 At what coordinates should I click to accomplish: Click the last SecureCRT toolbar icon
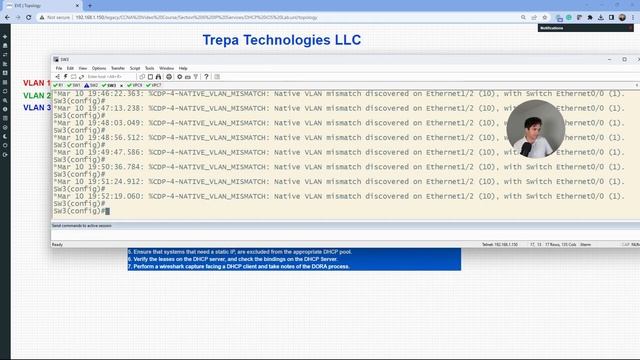coord(217,77)
